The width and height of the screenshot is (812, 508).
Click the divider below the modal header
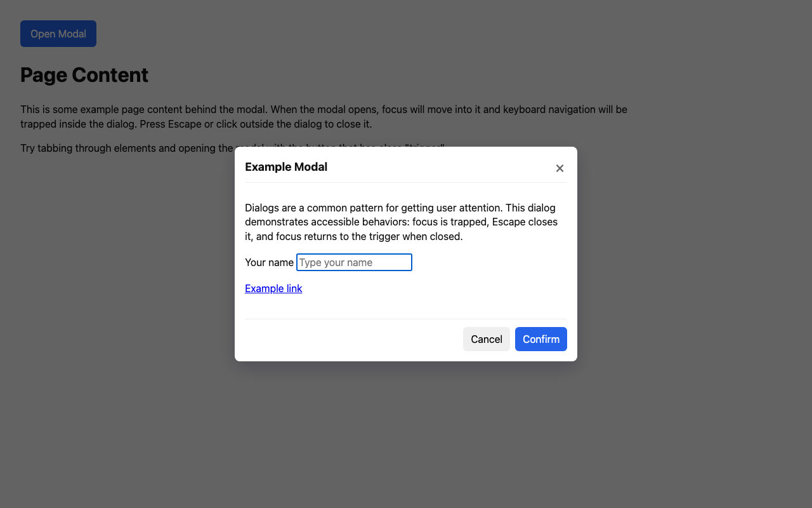point(406,183)
